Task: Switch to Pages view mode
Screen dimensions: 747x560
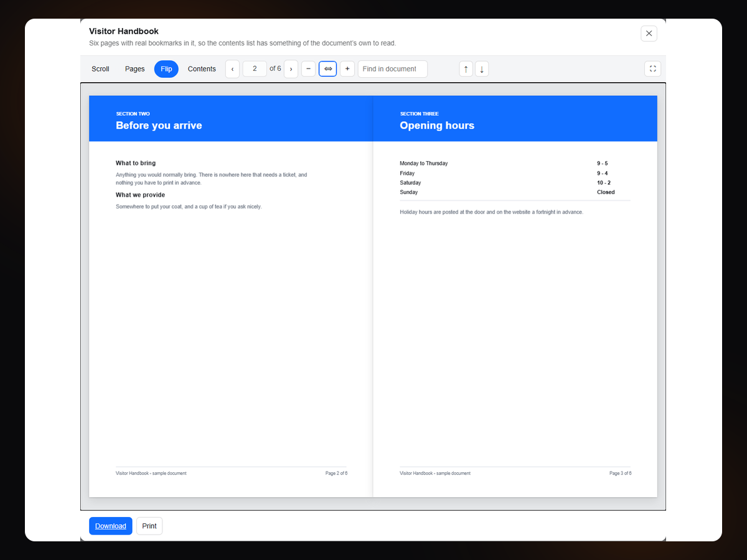Action: pyautogui.click(x=134, y=69)
